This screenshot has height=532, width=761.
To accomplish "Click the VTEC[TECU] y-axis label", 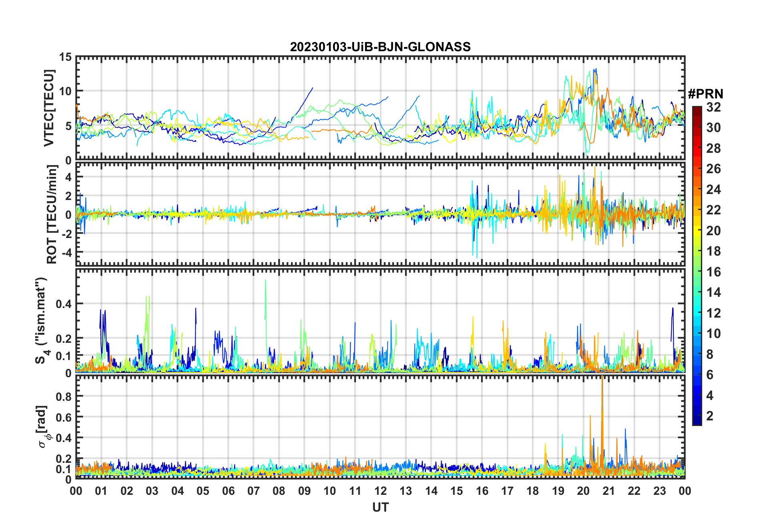I will pyautogui.click(x=49, y=108).
